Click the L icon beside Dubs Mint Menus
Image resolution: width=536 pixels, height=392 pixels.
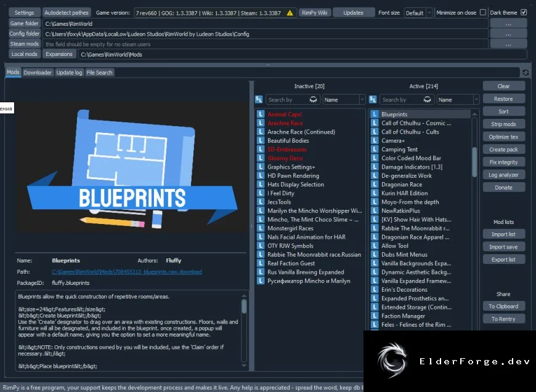(375, 254)
